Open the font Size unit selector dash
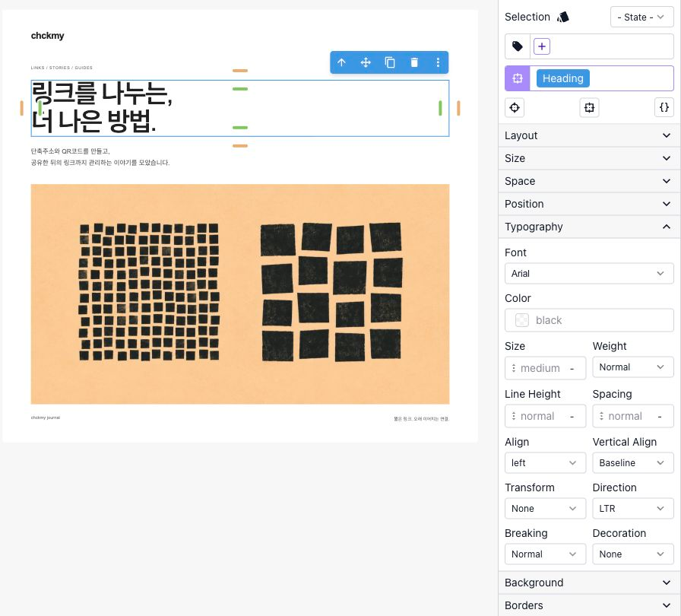681x616 pixels. 572,368
